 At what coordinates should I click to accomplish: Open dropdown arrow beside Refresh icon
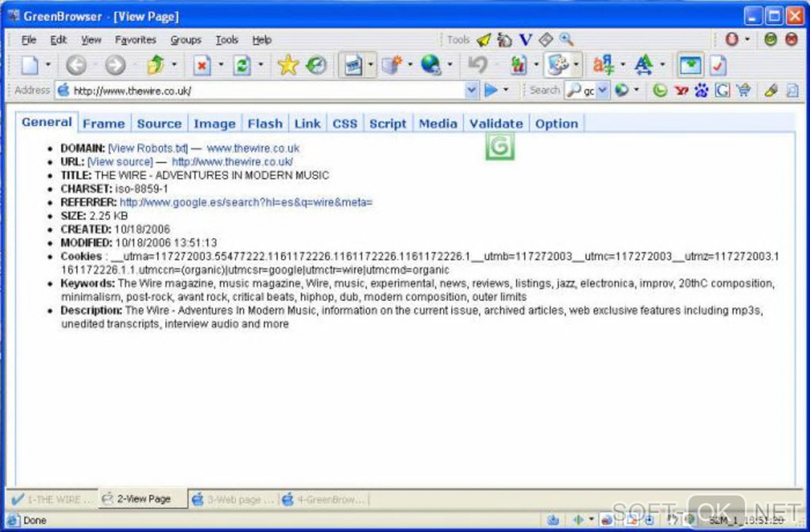(260, 65)
